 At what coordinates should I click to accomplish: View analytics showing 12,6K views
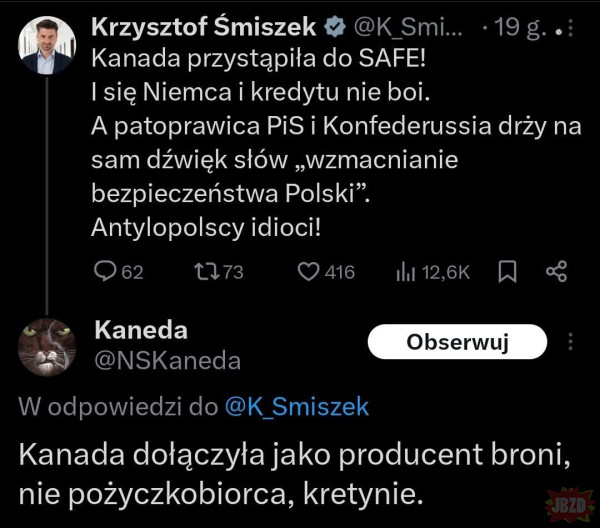point(407,271)
